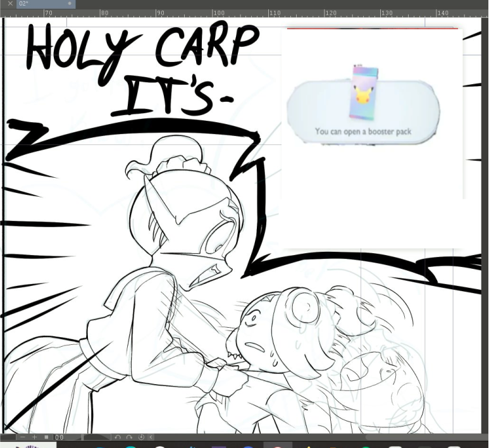Reset canvas rotation using the dial icon
The height and width of the screenshot is (448, 489).
(141, 437)
